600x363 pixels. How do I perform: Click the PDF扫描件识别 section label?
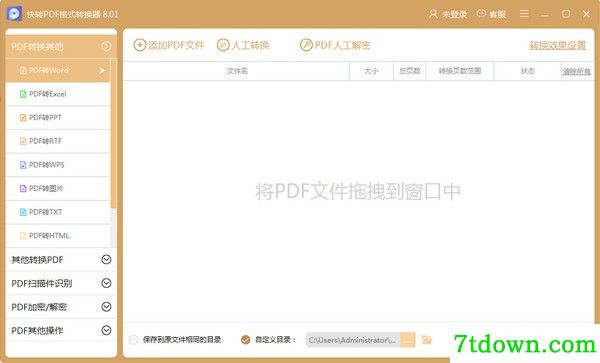[x=42, y=283]
